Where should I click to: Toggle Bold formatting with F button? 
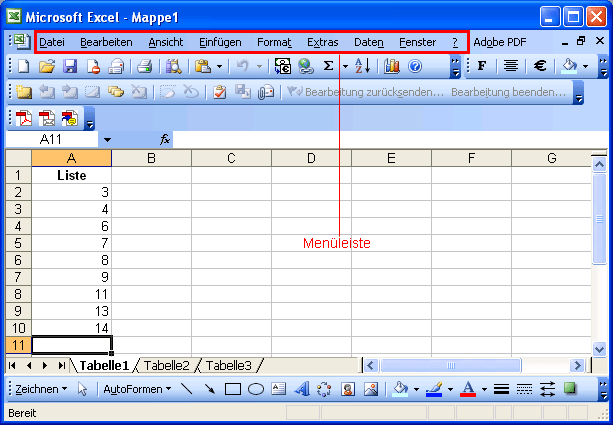[482, 66]
